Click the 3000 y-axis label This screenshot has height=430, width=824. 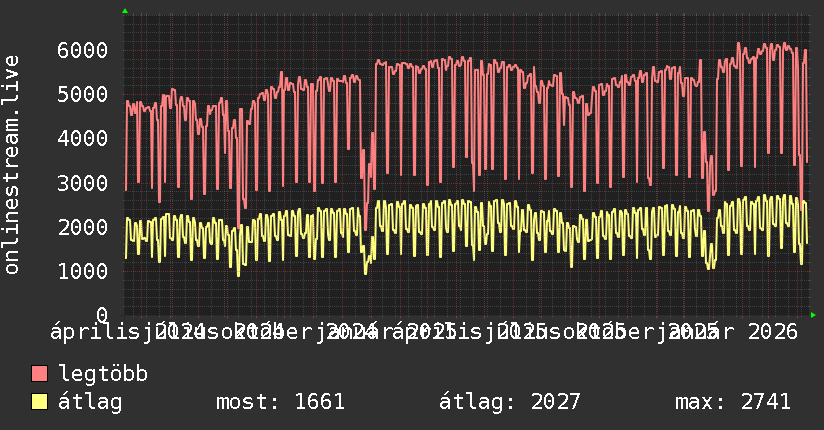[x=83, y=183]
